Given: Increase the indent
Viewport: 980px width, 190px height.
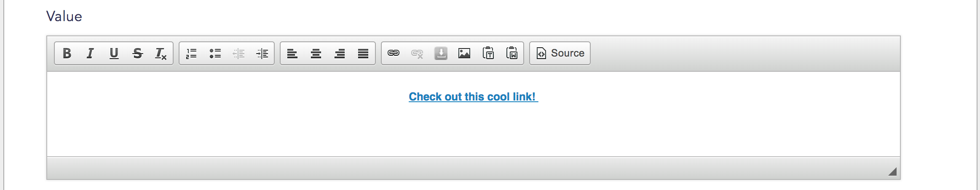Looking at the screenshot, I should 262,53.
